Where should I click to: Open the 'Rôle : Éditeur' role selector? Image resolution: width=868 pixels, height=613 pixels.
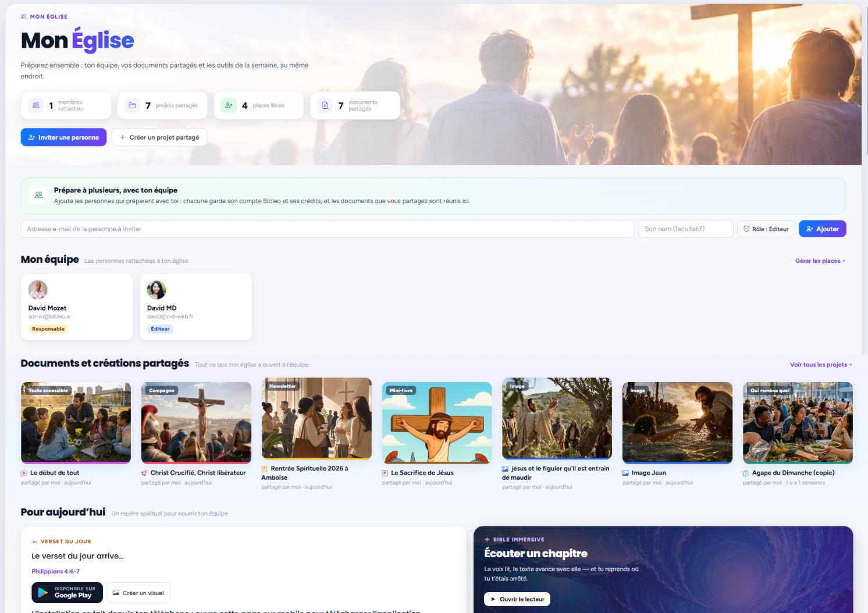point(766,229)
